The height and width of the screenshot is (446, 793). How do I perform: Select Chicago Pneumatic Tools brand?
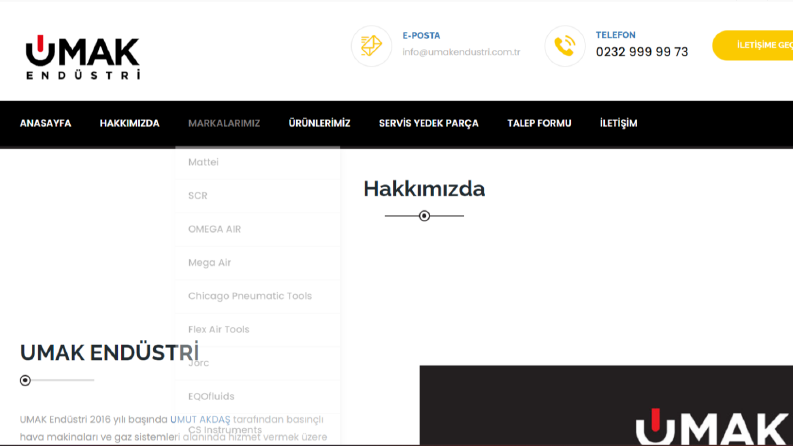pos(257,296)
